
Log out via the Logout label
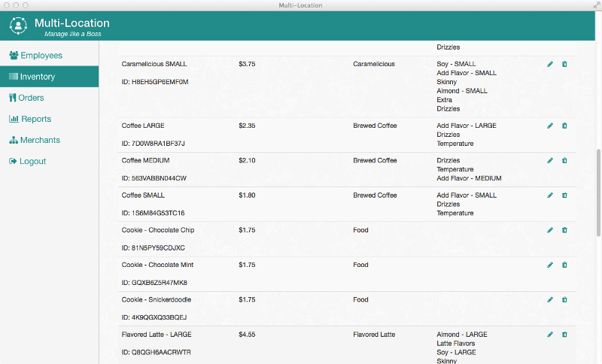pyautogui.click(x=33, y=162)
